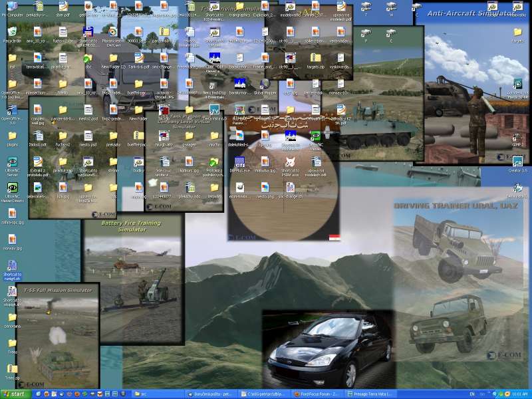
Task: Launch the DBFPlus.exe desktop icon
Action: click(x=238, y=162)
